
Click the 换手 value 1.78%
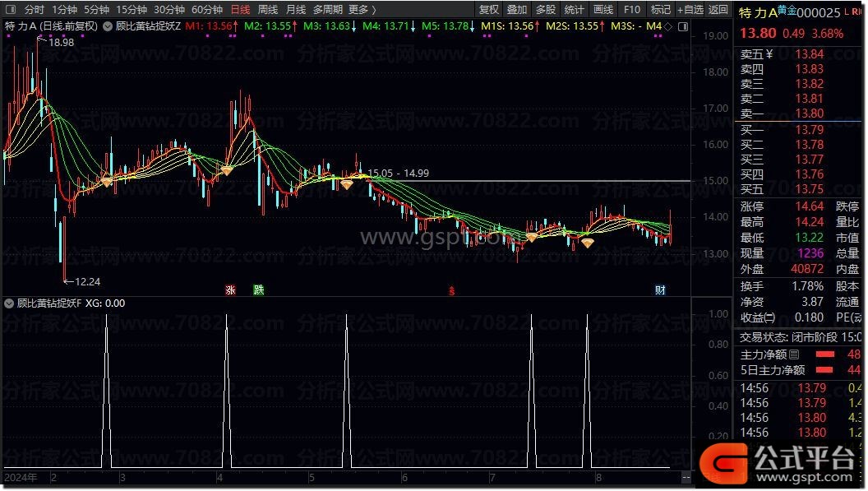808,286
